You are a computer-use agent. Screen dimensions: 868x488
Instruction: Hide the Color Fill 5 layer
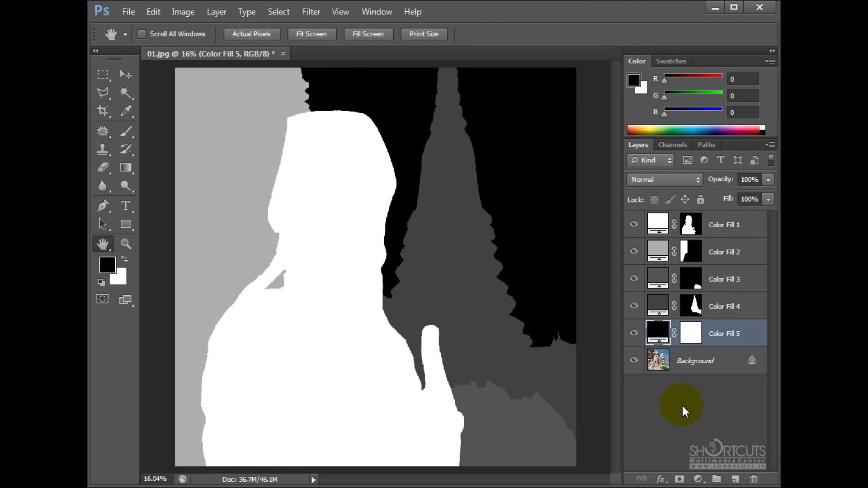[634, 333]
